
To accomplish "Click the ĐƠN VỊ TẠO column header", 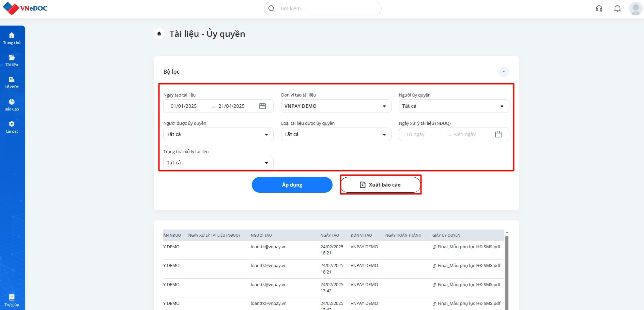I will click(x=361, y=235).
